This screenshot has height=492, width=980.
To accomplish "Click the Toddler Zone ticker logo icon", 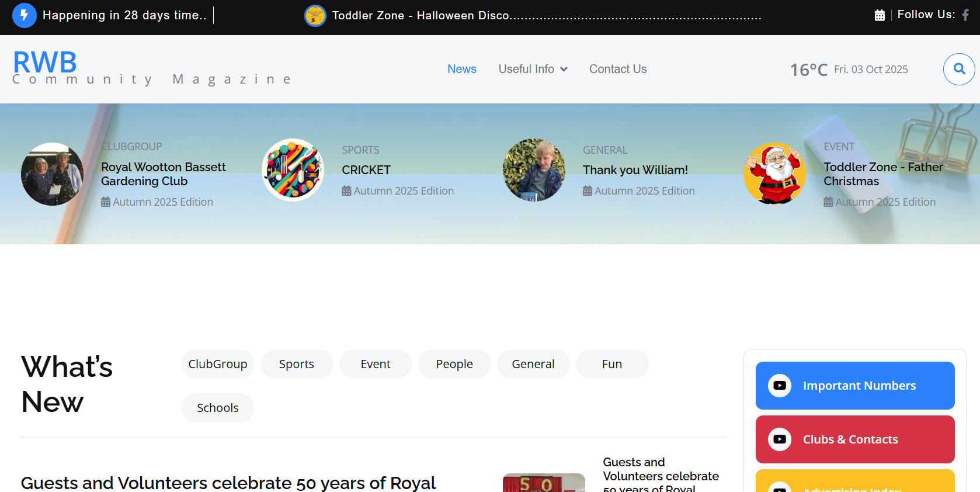I will click(315, 16).
